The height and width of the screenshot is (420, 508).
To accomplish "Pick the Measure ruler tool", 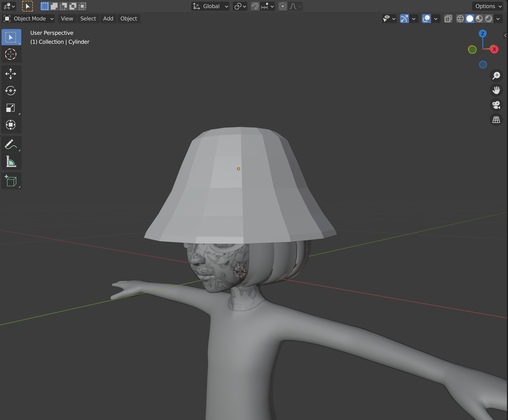I will pyautogui.click(x=11, y=161).
